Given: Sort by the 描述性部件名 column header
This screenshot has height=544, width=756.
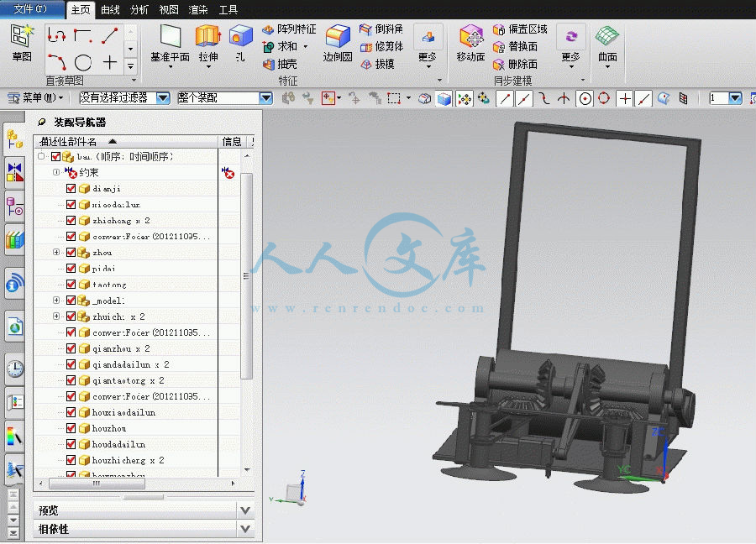Looking at the screenshot, I should tap(126, 142).
